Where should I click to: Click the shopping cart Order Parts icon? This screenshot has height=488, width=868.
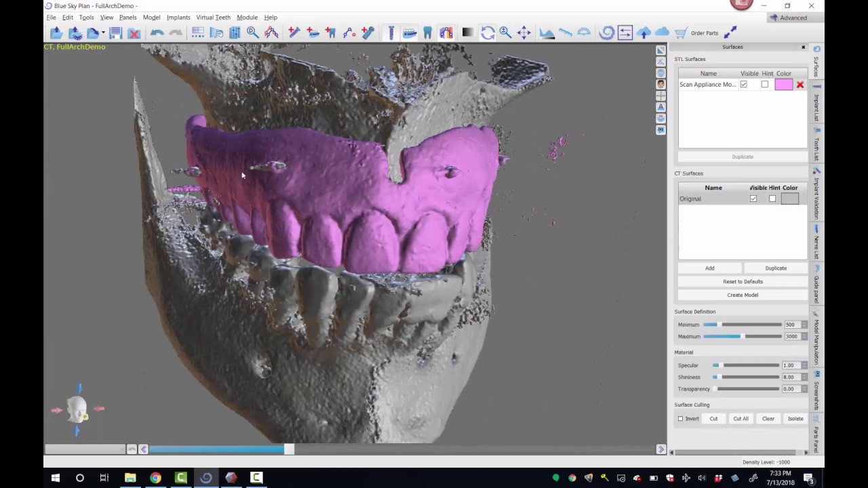[x=680, y=33]
